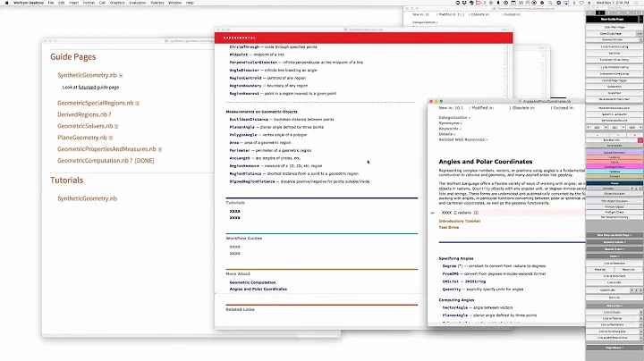Expand the Page Status palette section
The height and width of the screenshot is (361, 644).
614,348
